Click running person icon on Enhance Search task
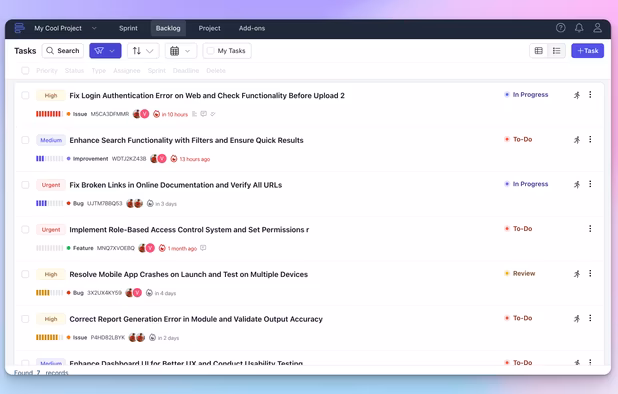Screen dimensions: 618x394 (x=577, y=139)
